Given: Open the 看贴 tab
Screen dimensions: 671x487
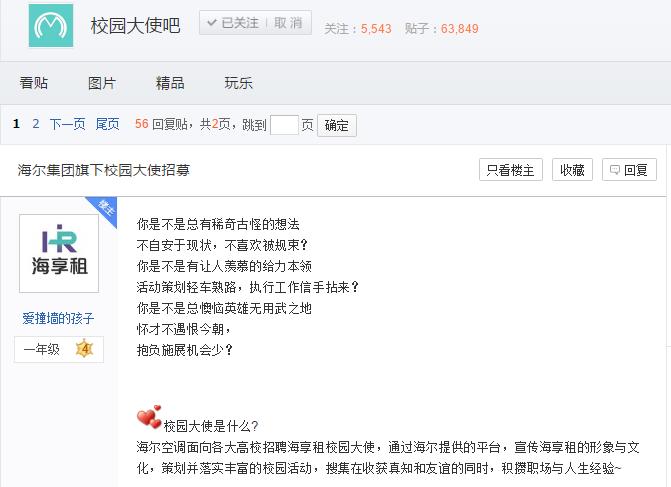Looking at the screenshot, I should coord(34,83).
